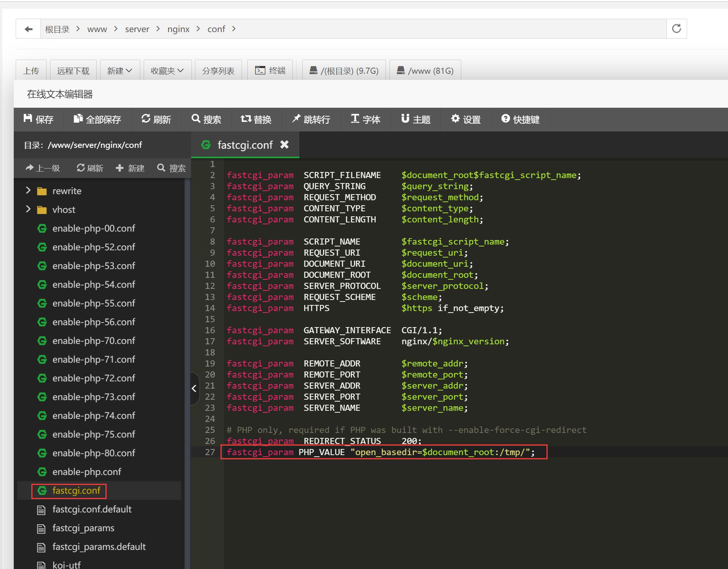This screenshot has height=569, width=728.
Task: Select the fastcgi.conf editor tab
Action: pos(245,145)
